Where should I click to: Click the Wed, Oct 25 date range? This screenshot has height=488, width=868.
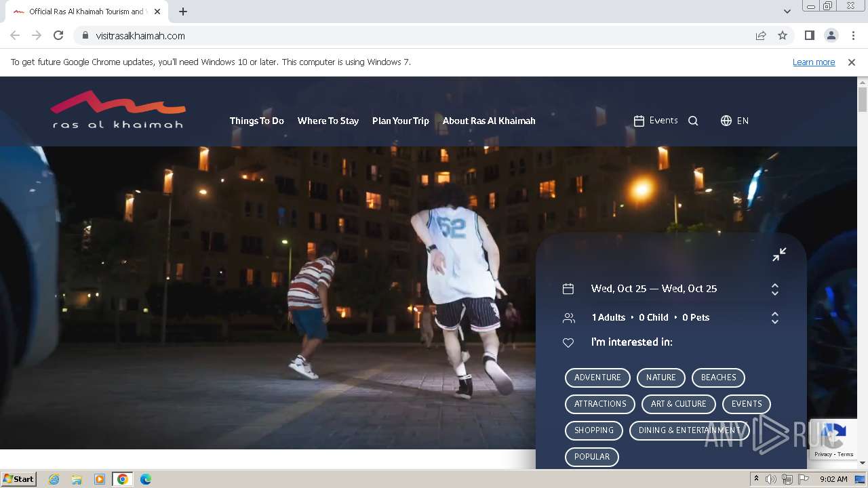pos(654,289)
